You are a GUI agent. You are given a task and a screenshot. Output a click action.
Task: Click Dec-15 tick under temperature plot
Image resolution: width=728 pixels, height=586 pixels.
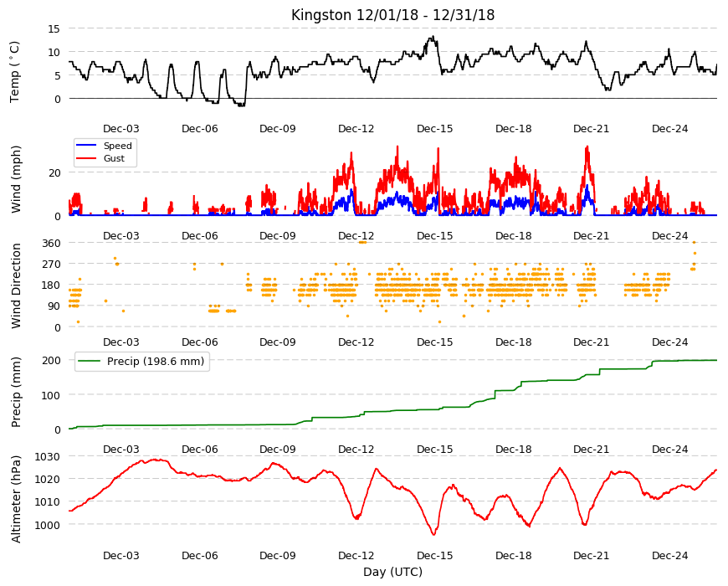[434, 129]
